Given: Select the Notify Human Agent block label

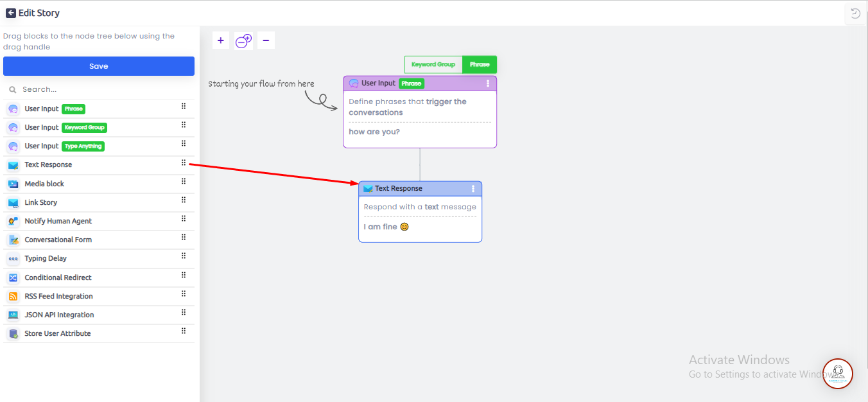Looking at the screenshot, I should [58, 221].
